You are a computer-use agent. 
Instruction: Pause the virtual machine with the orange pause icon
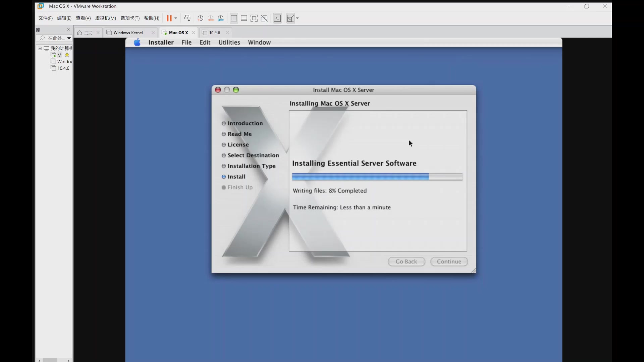[x=169, y=18]
